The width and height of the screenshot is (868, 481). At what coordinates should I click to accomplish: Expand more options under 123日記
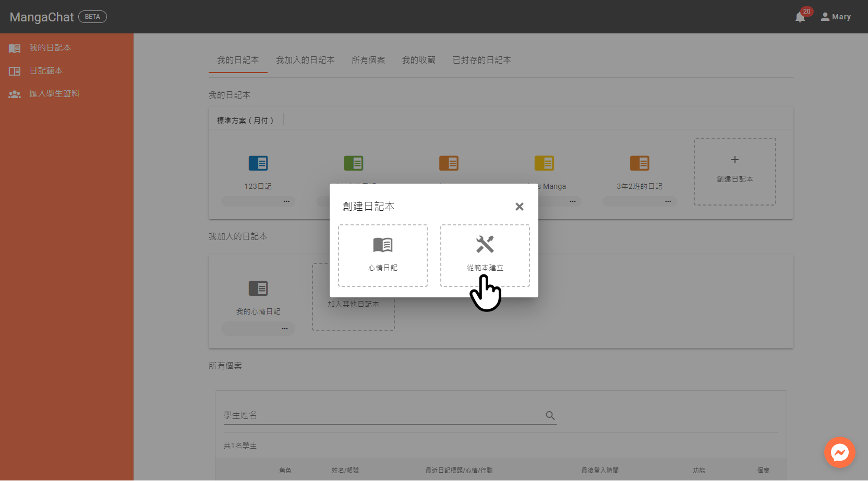pyautogui.click(x=286, y=201)
